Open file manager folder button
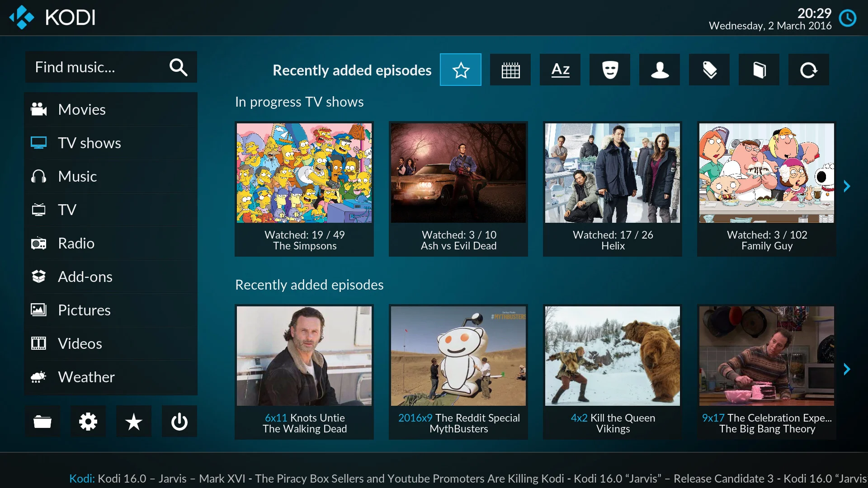The width and height of the screenshot is (868, 488). pyautogui.click(x=42, y=422)
